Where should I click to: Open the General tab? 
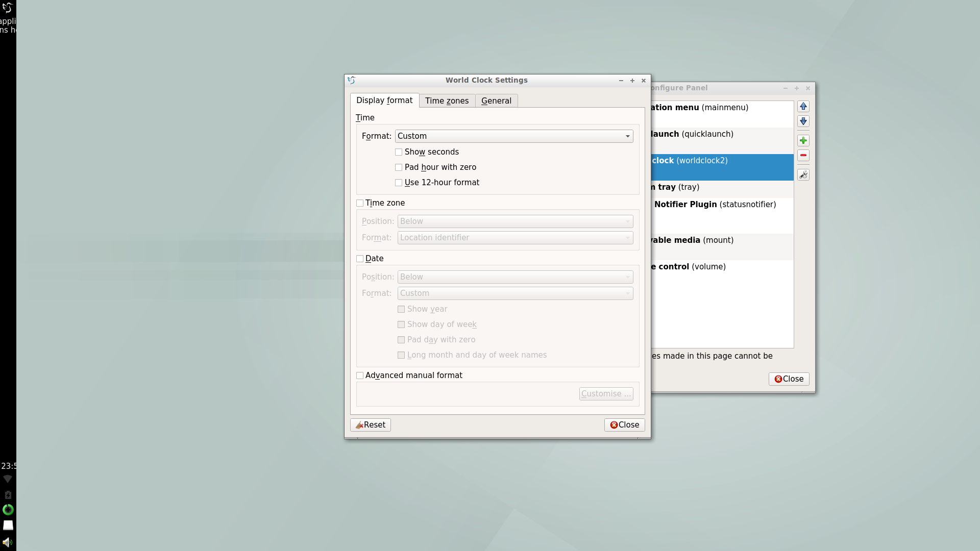pos(496,101)
